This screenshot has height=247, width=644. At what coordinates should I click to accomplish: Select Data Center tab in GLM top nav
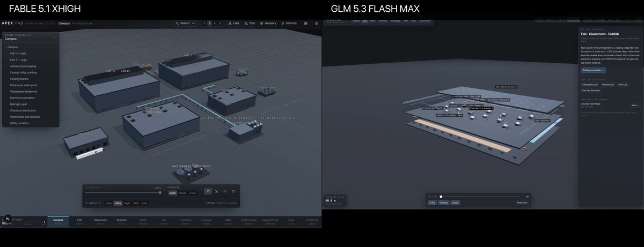click(x=424, y=21)
